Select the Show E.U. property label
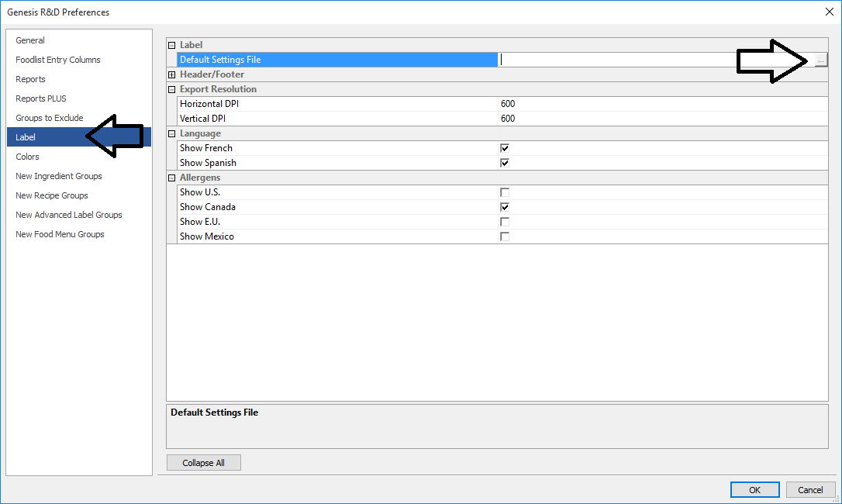Screen dimensions: 842x504 coord(200,222)
